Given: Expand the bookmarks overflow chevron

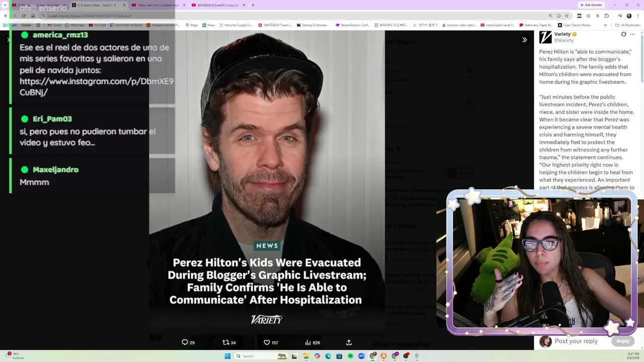Looking at the screenshot, I should click(605, 25).
